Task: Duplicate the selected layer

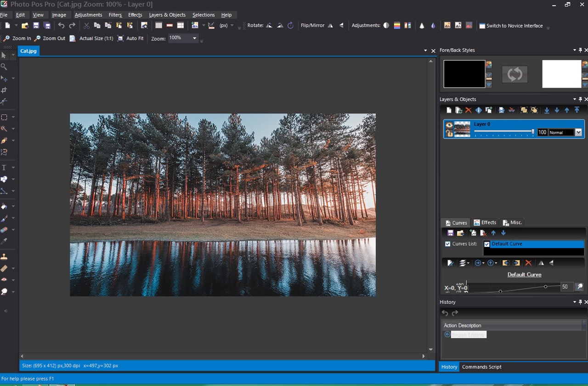Action: click(458, 110)
